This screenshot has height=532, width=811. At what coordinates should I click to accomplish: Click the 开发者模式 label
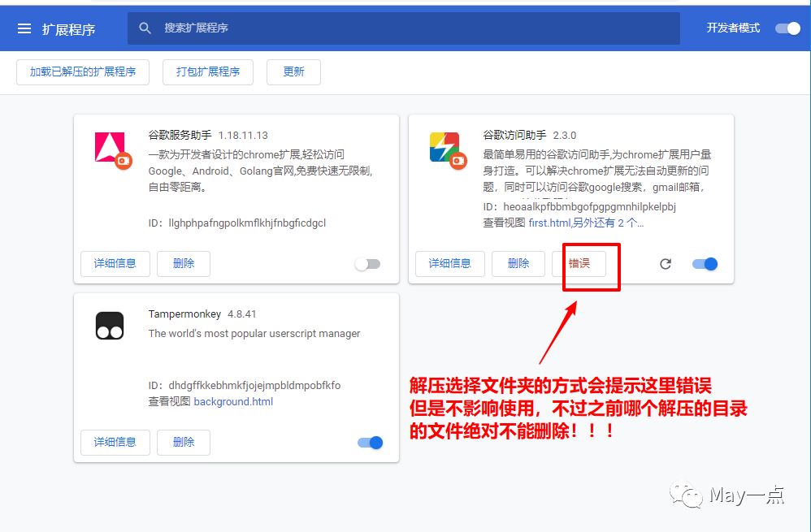734,28
